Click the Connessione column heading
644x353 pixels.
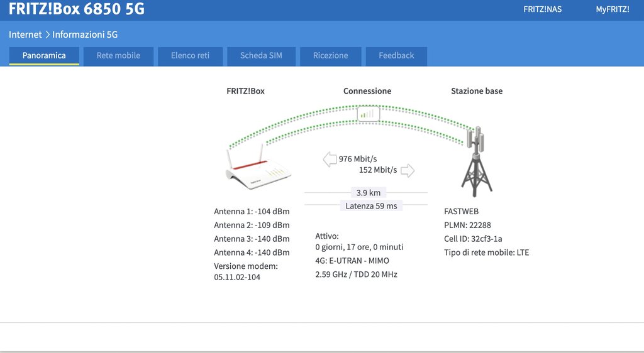[x=367, y=91]
